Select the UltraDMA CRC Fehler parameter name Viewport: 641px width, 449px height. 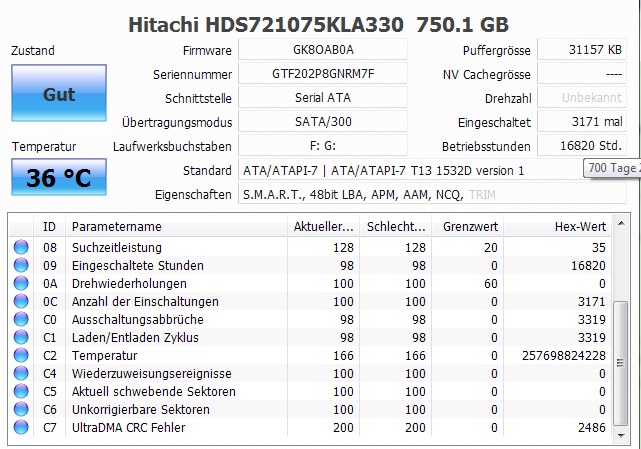(x=129, y=427)
